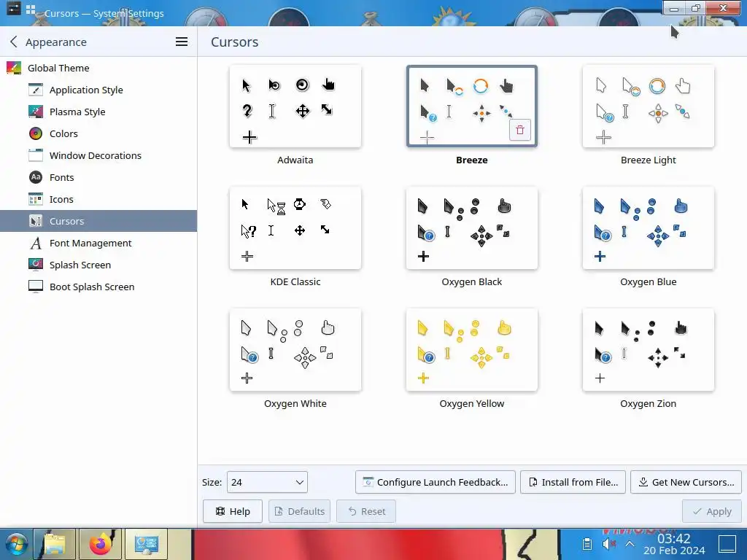Click the Help button

[233, 511]
